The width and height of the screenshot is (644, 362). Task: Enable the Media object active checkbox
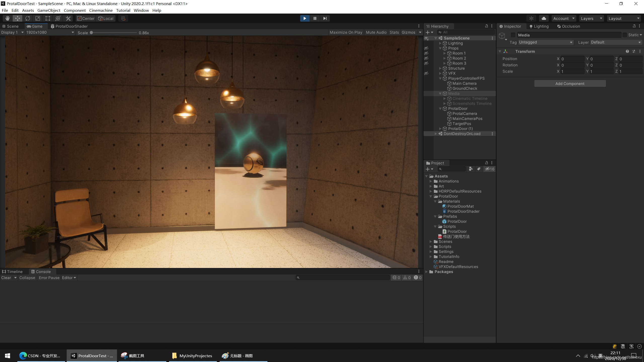513,35
